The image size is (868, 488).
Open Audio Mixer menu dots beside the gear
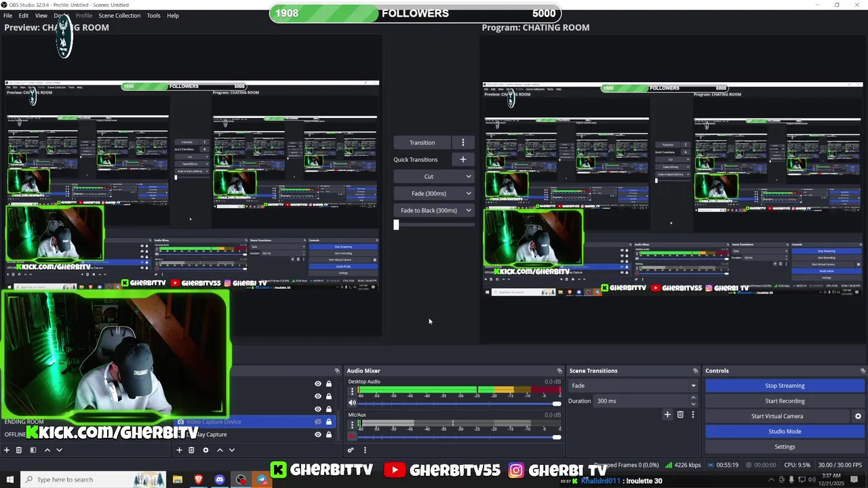(365, 450)
